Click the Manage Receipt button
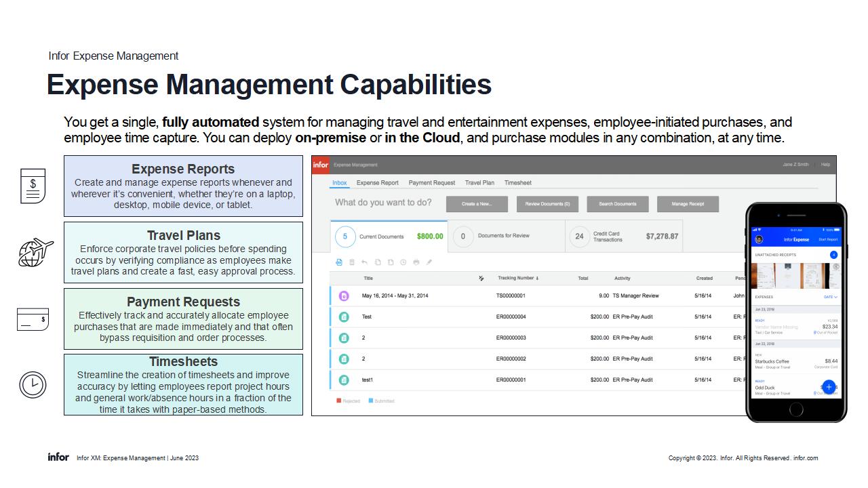Viewport: 868px width, 488px height. click(688, 204)
